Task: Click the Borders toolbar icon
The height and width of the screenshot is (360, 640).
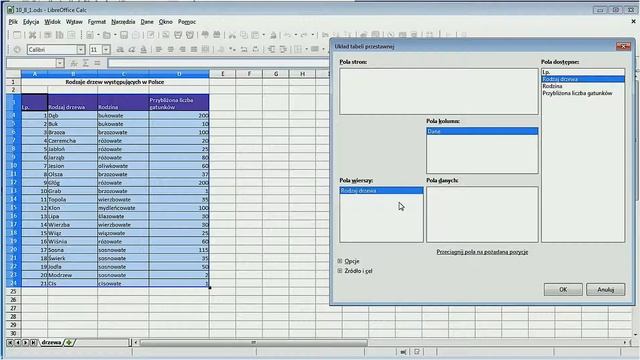Action: point(298,50)
